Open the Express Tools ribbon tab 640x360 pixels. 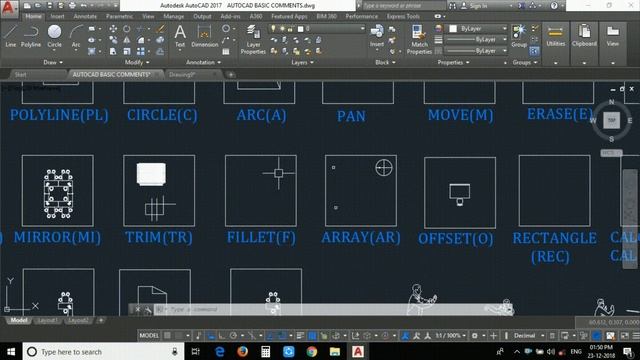(403, 16)
